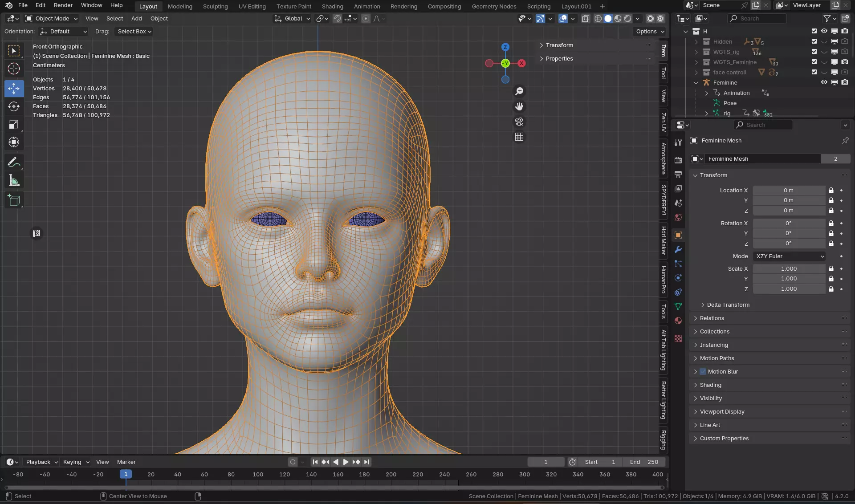Open Texture properties checker icon
The image size is (855, 504).
(678, 338)
